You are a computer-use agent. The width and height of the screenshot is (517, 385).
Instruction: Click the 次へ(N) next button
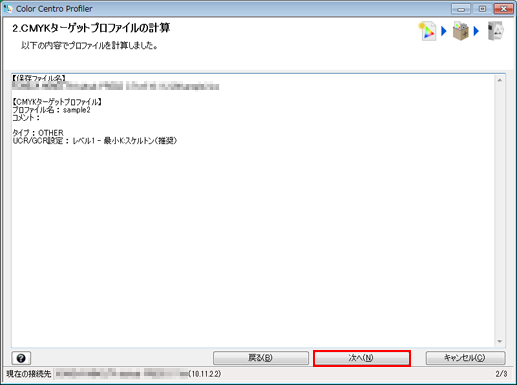(362, 358)
